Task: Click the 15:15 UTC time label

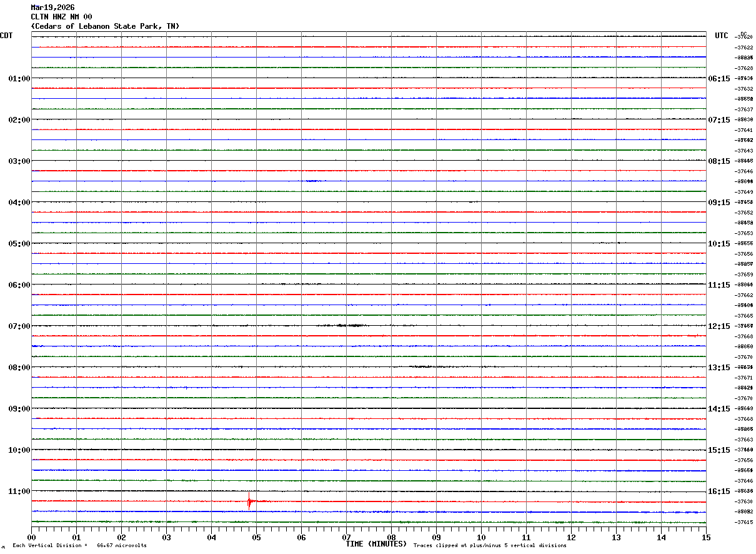Action: [719, 450]
